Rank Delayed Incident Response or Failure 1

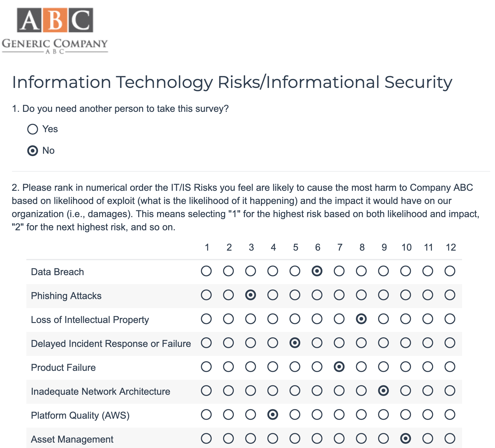pos(206,343)
